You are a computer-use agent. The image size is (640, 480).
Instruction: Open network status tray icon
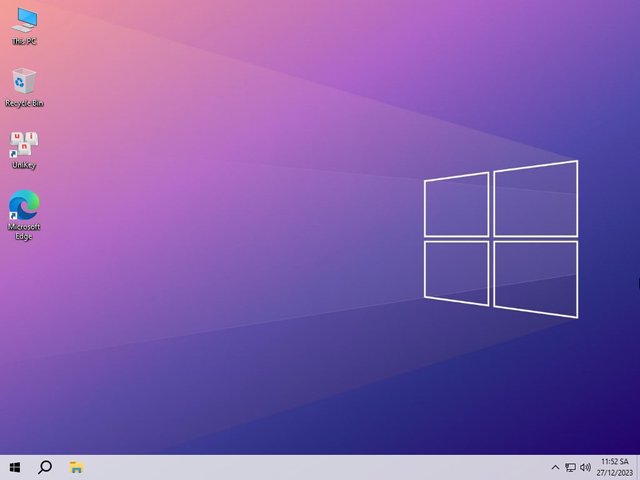(570, 468)
